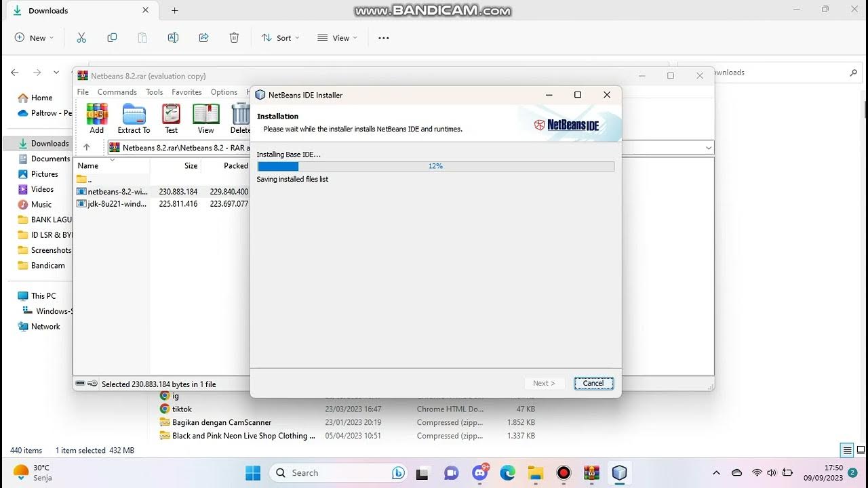Open Pictures in Explorer sidebar
The image size is (868, 488).
pos(44,174)
